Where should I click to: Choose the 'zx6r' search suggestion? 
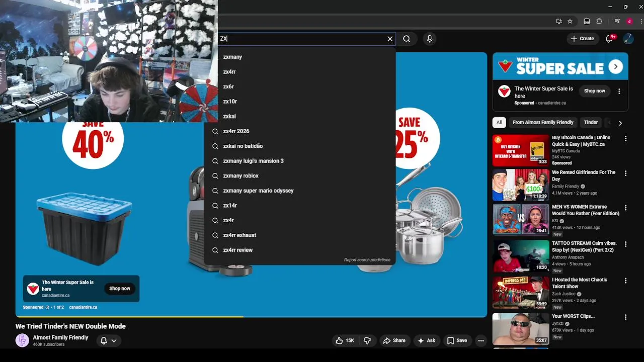tap(300, 86)
